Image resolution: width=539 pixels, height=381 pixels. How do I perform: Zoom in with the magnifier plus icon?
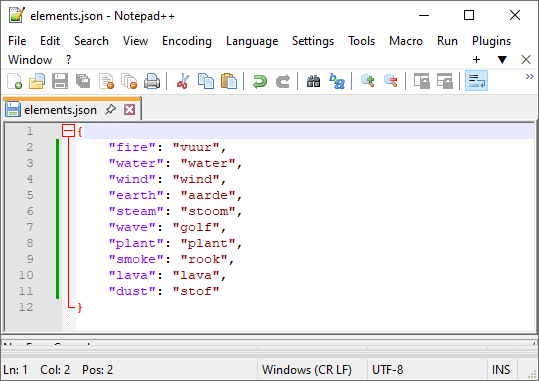click(x=367, y=81)
